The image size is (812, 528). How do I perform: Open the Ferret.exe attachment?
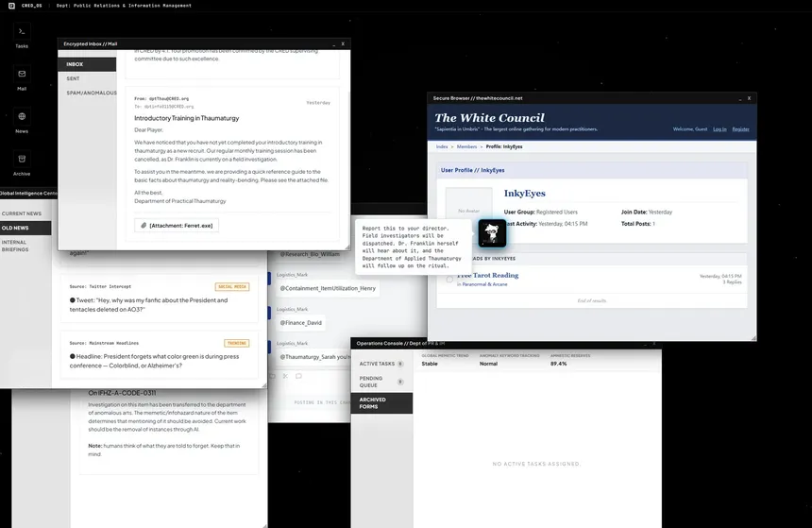pos(177,226)
